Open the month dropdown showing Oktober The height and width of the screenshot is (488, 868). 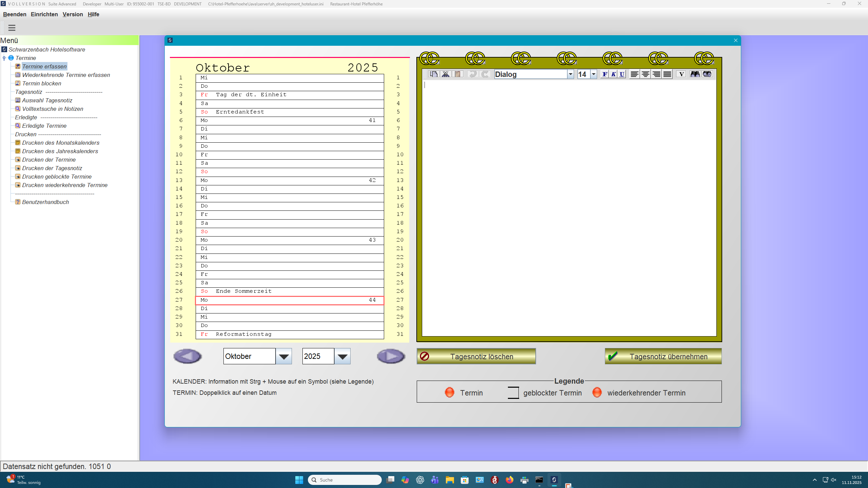click(x=284, y=356)
